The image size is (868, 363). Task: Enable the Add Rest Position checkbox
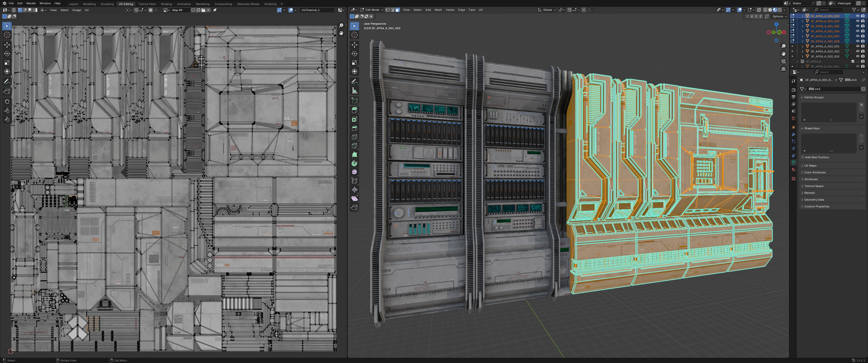803,157
